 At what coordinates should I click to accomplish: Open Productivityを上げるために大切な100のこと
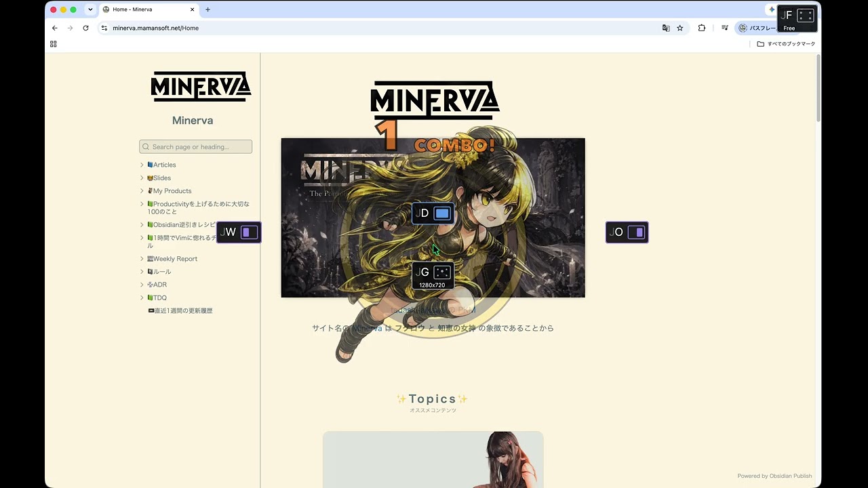[199, 207]
